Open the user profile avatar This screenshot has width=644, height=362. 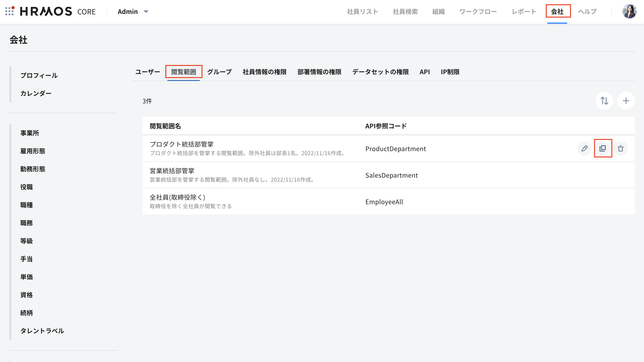pos(629,11)
